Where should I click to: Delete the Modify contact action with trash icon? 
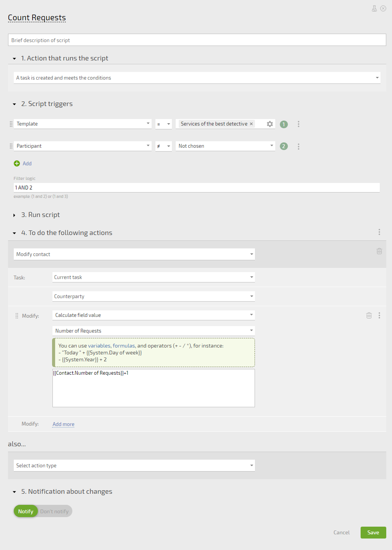(379, 251)
